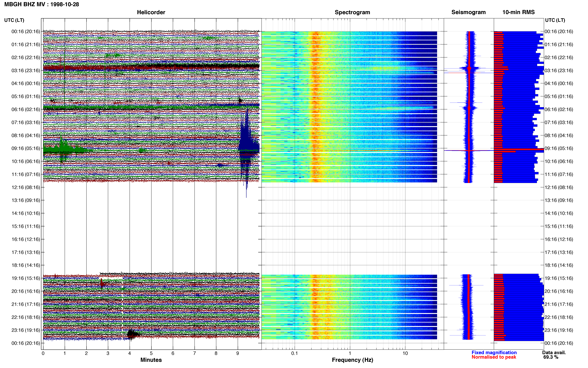Click the 'Fixed magnification' legend text

click(494, 352)
